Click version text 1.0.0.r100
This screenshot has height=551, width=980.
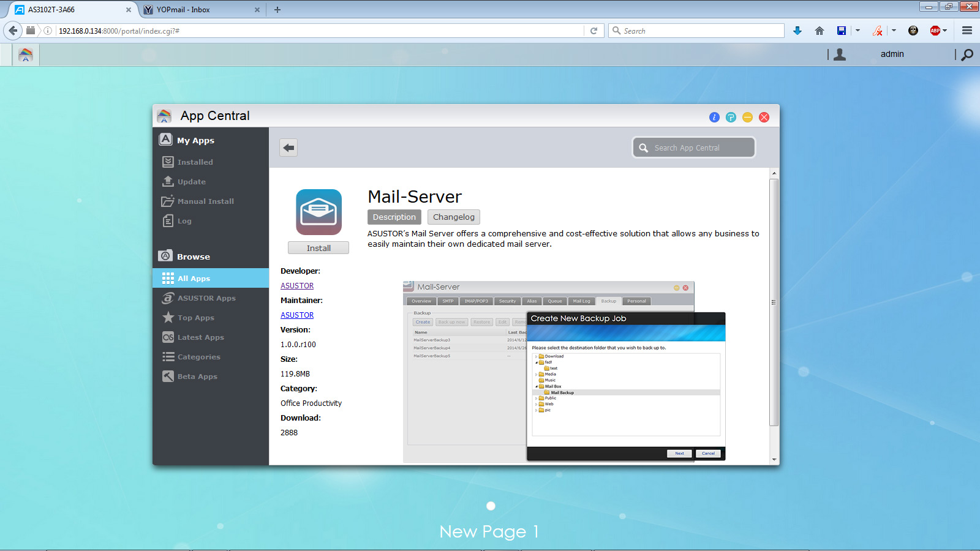298,345
